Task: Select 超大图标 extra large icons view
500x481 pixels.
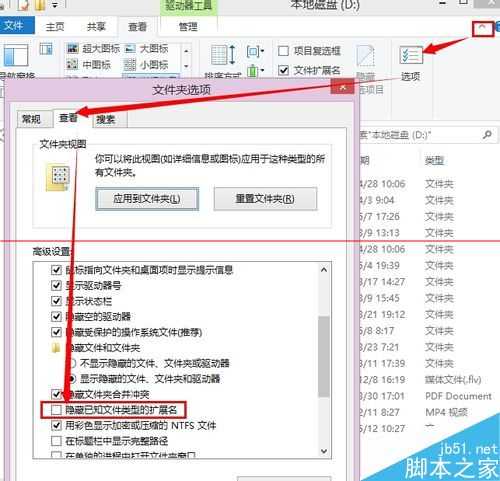Action: click(x=93, y=49)
